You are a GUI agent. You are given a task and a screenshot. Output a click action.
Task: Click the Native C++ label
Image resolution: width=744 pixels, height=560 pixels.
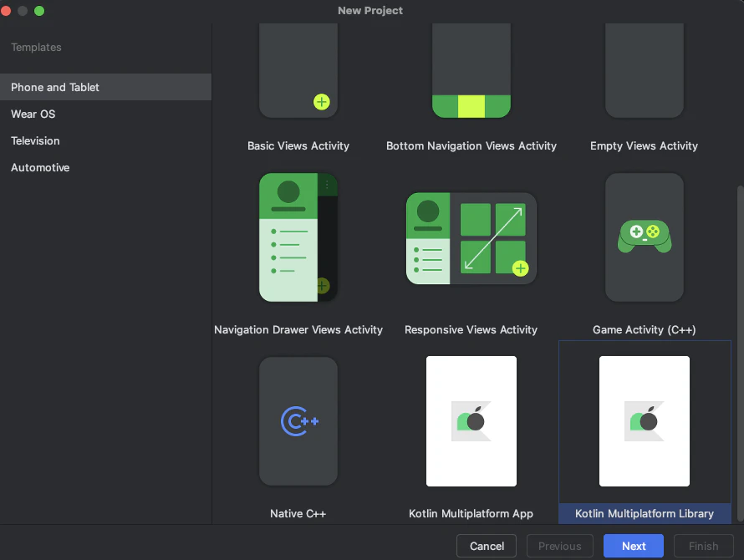(298, 513)
